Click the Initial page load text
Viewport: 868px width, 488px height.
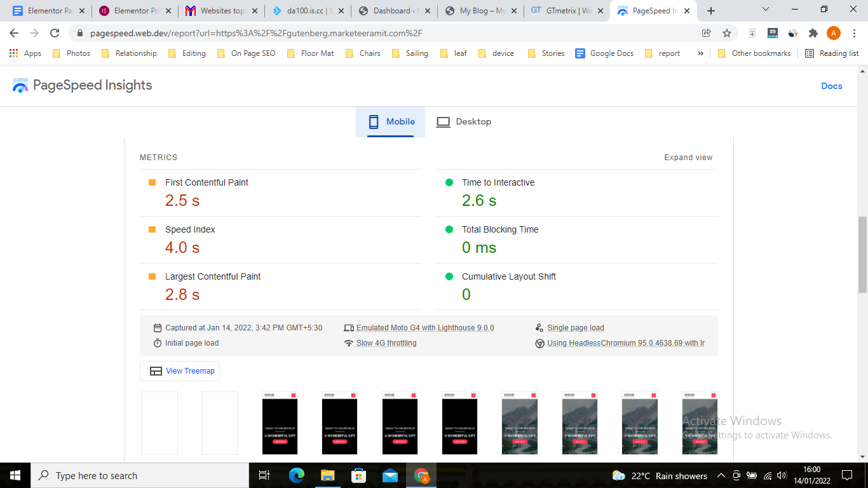click(192, 343)
